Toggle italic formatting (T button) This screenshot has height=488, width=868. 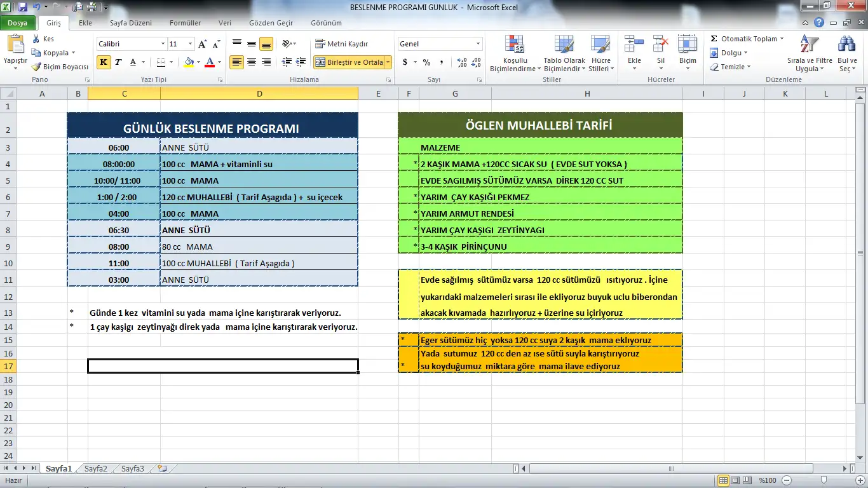click(x=118, y=62)
